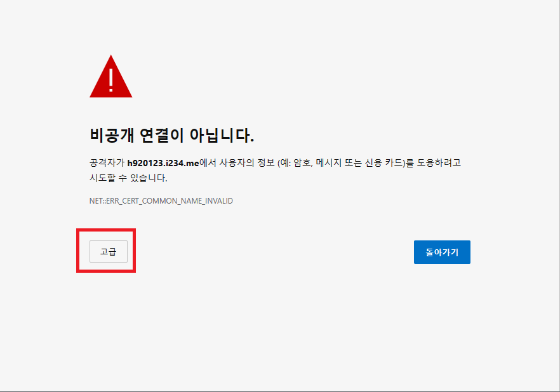Click the word 공격자가 in the warning
The image size is (560, 392).
point(107,163)
